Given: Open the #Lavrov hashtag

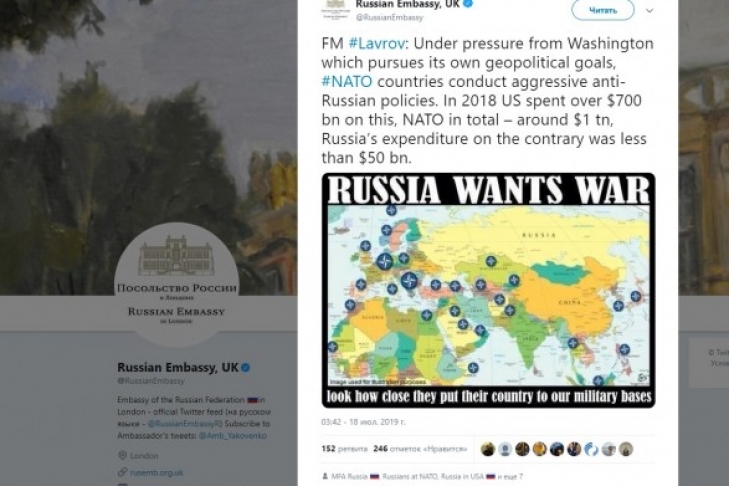Looking at the screenshot, I should pyautogui.click(x=376, y=43).
